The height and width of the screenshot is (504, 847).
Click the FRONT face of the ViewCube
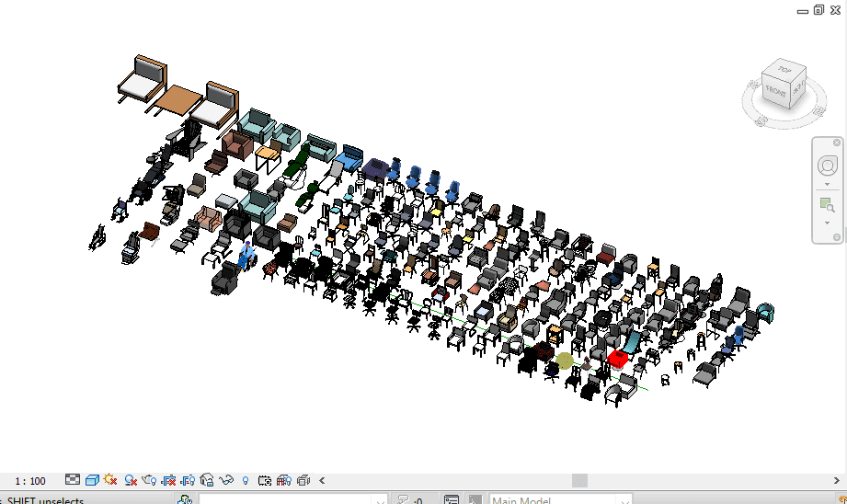coord(775,92)
